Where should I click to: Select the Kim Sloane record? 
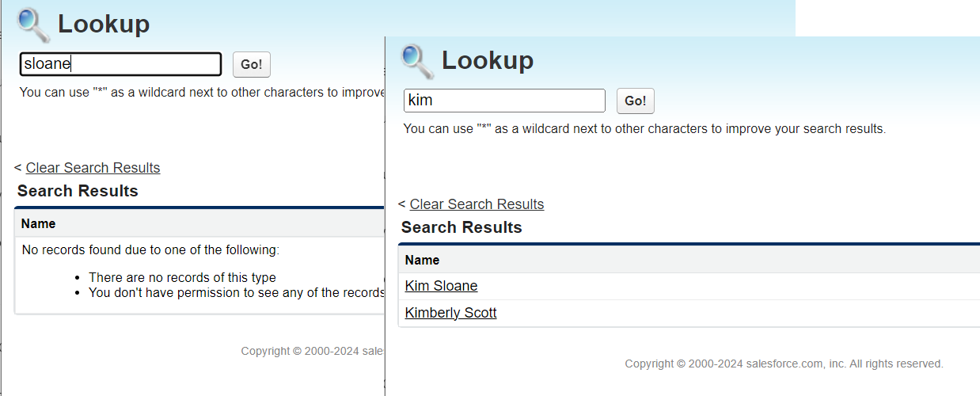[441, 286]
